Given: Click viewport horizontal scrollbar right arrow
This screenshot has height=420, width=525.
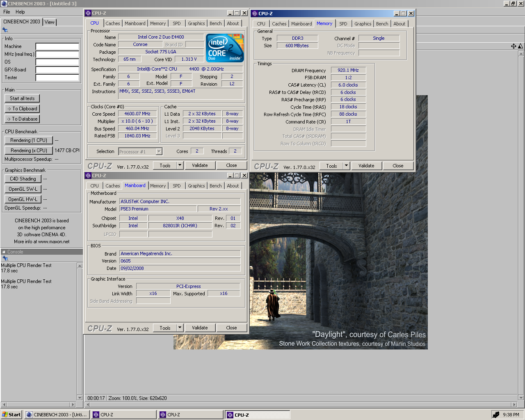Looking at the screenshot, I should tap(514, 404).
